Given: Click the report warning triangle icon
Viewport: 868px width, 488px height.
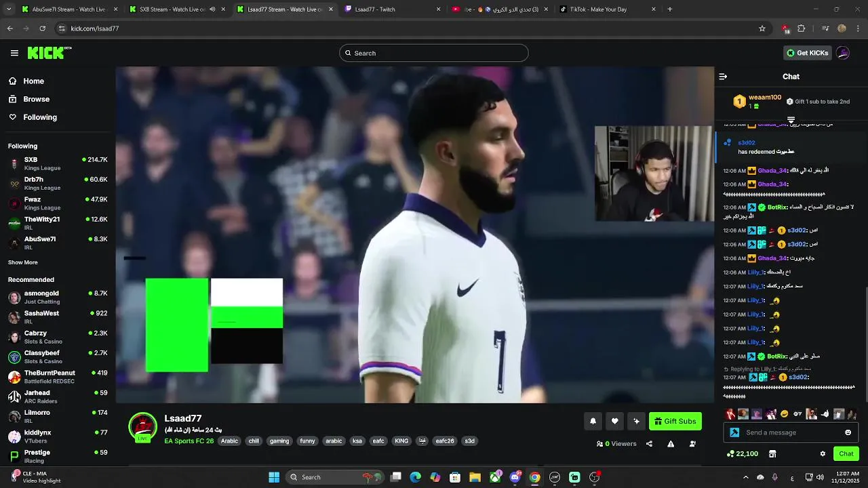Looking at the screenshot, I should pyautogui.click(x=671, y=444).
